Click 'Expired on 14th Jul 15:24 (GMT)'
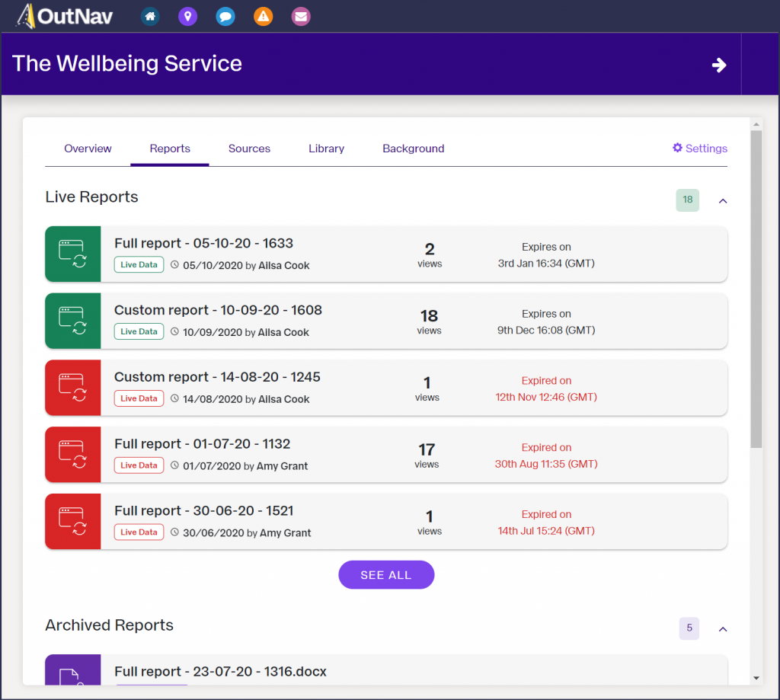Screen dimensions: 780x700 [x=546, y=523]
